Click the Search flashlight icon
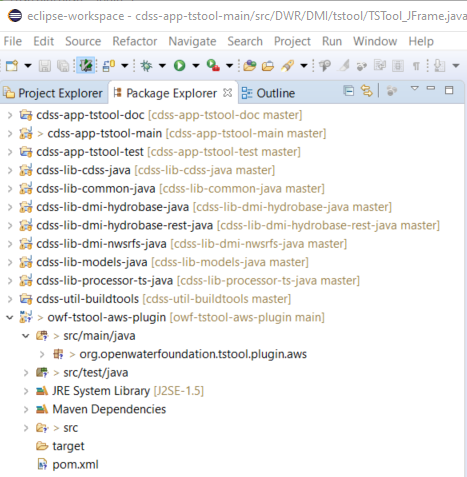 click(287, 66)
